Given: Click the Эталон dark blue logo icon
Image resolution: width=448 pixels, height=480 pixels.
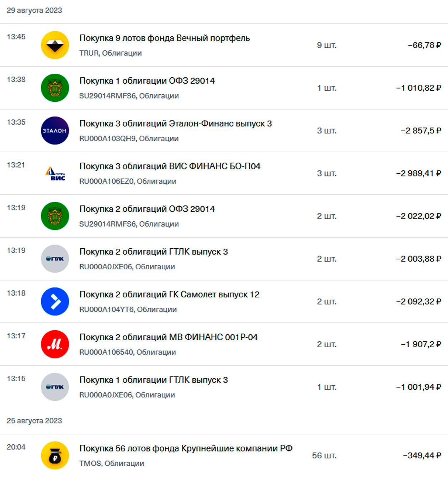Looking at the screenshot, I should click(x=55, y=131).
